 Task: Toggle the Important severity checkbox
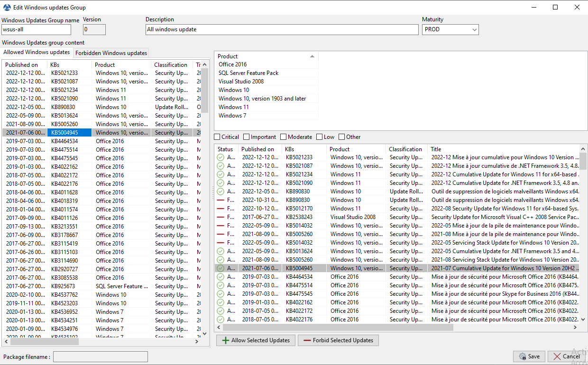point(247,137)
